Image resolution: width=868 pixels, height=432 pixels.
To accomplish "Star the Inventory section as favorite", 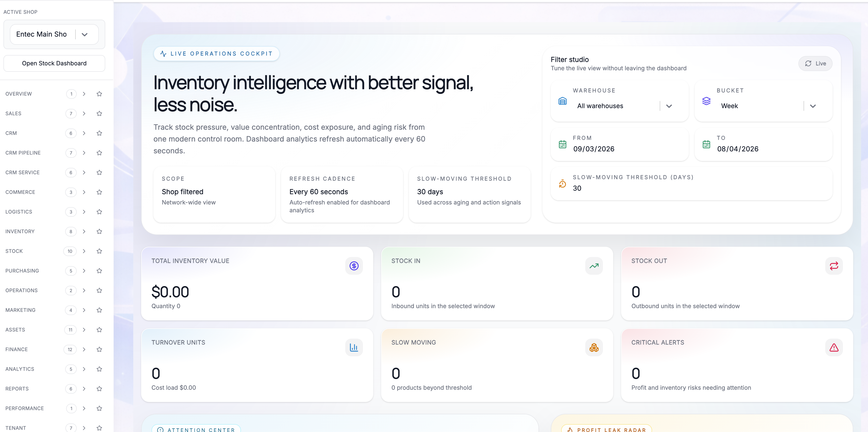I will [x=99, y=231].
